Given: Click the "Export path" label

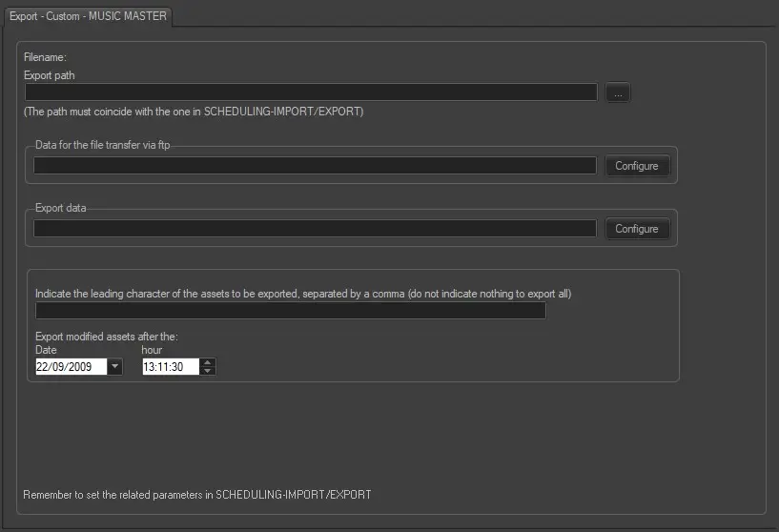Looking at the screenshot, I should 50,74.
